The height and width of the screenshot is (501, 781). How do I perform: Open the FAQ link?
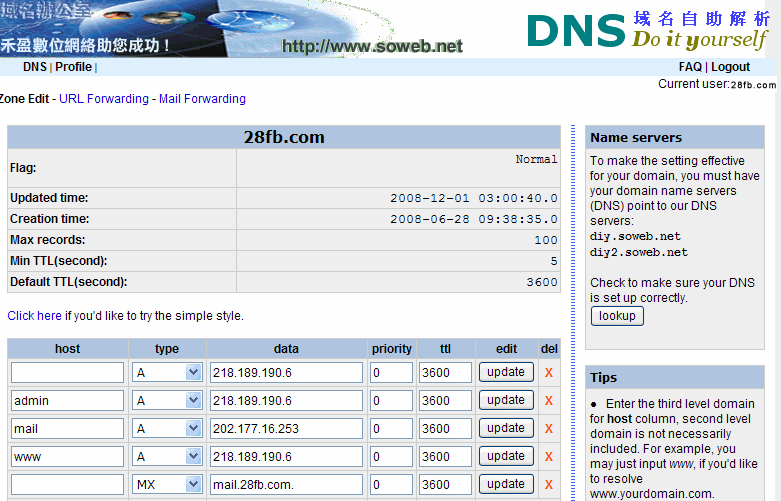[690, 67]
